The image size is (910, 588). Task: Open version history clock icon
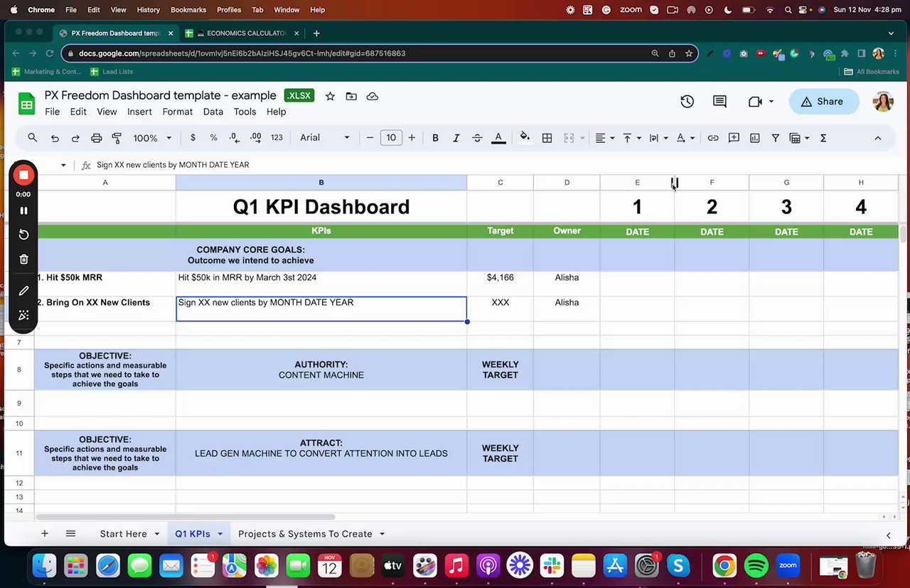[687, 102]
